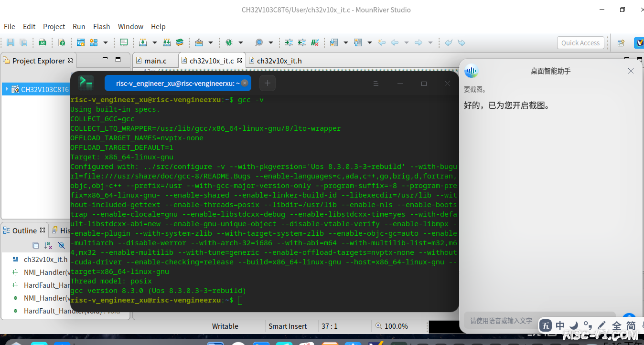The width and height of the screenshot is (644, 345).
Task: Click the green console monitor icon
Action: [x=124, y=42]
